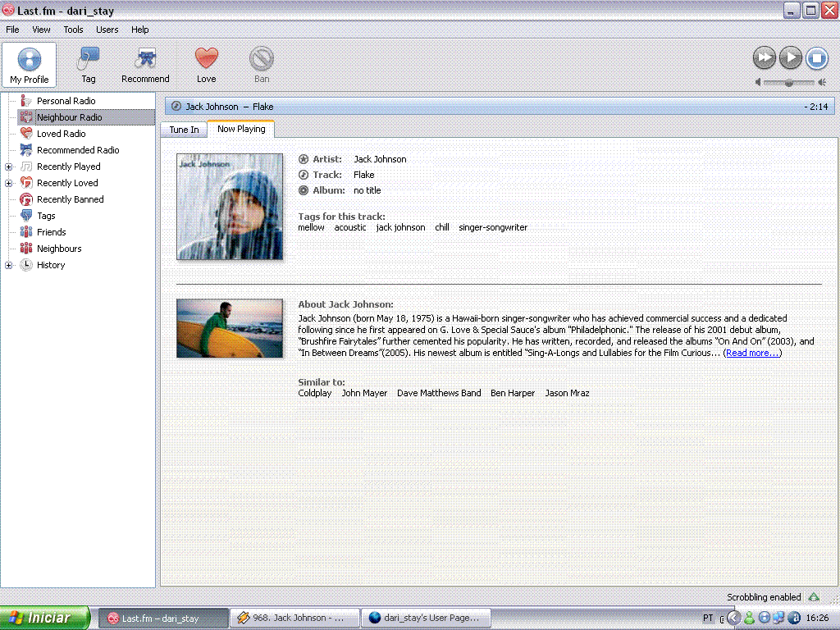
Task: Switch to the Now Playing tab
Action: click(241, 129)
